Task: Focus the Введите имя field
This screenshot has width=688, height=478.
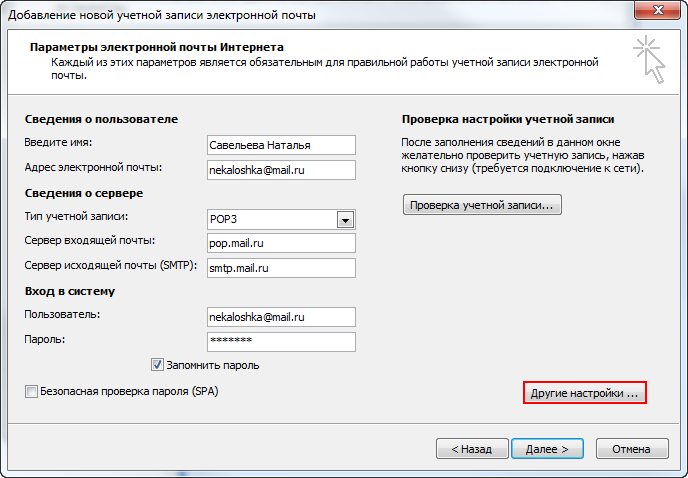Action: (x=281, y=145)
